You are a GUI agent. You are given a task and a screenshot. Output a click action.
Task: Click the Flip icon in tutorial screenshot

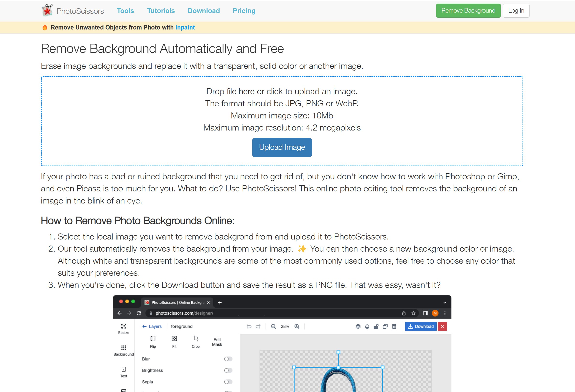coord(153,338)
